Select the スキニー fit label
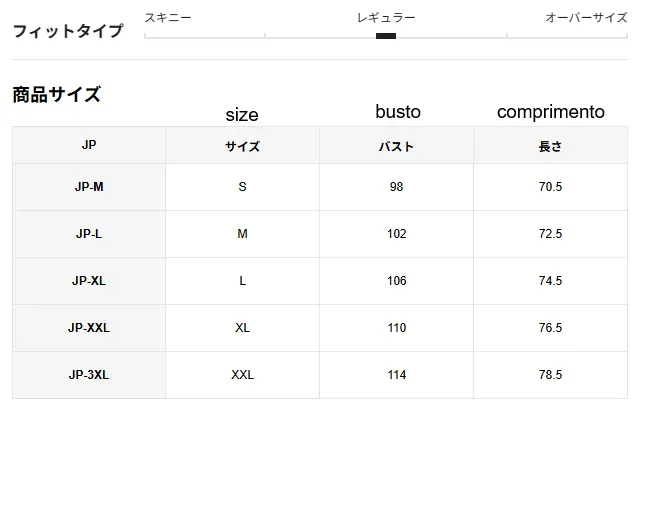The image size is (647, 513). click(x=168, y=18)
